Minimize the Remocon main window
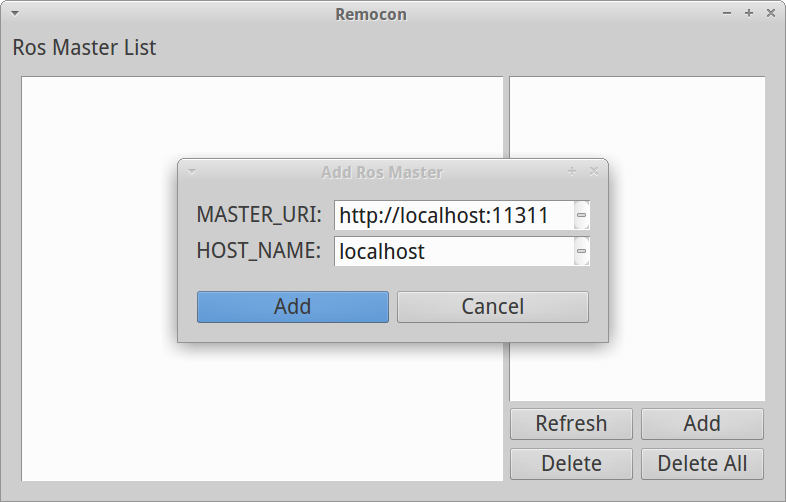The height and width of the screenshot is (502, 786). [728, 14]
